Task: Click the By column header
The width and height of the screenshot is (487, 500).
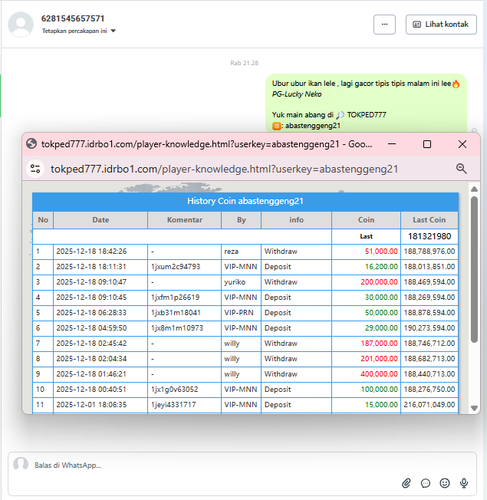Action: 241,220
